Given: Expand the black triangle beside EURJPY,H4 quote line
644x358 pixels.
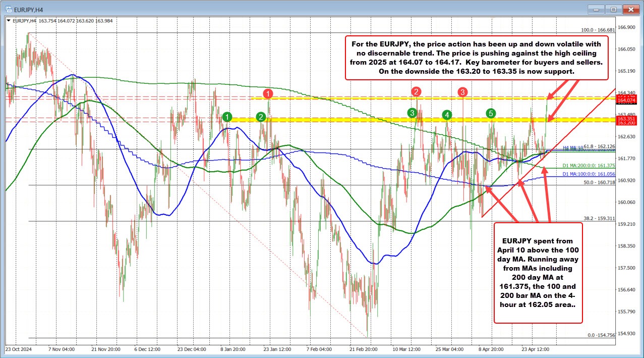Looking at the screenshot, I should tap(8, 21).
